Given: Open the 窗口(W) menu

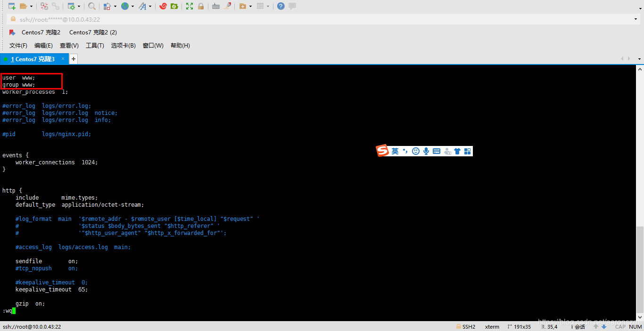Looking at the screenshot, I should (153, 46).
